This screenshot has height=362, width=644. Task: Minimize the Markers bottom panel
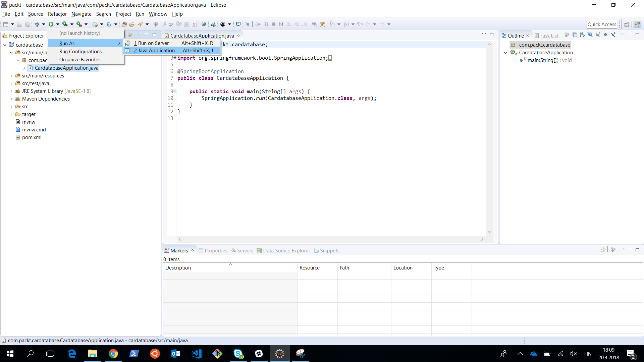pos(630,249)
